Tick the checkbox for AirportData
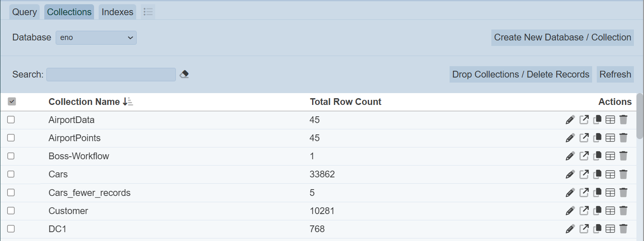Screen dimensions: 644x241 pos(11,120)
